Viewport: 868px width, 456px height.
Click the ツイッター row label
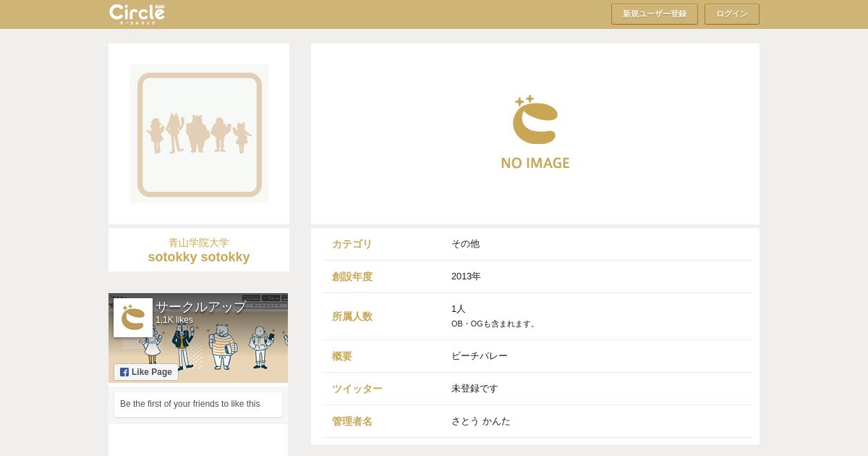357,389
